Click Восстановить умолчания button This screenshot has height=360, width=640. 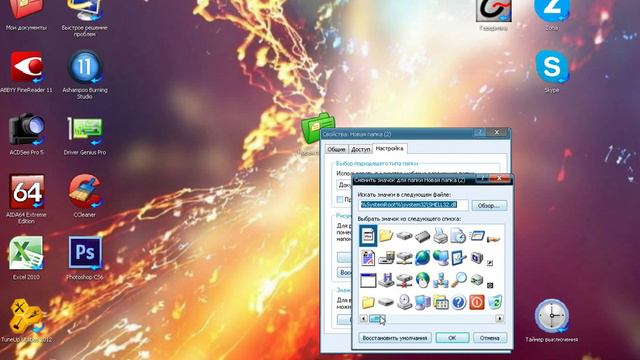[395, 338]
